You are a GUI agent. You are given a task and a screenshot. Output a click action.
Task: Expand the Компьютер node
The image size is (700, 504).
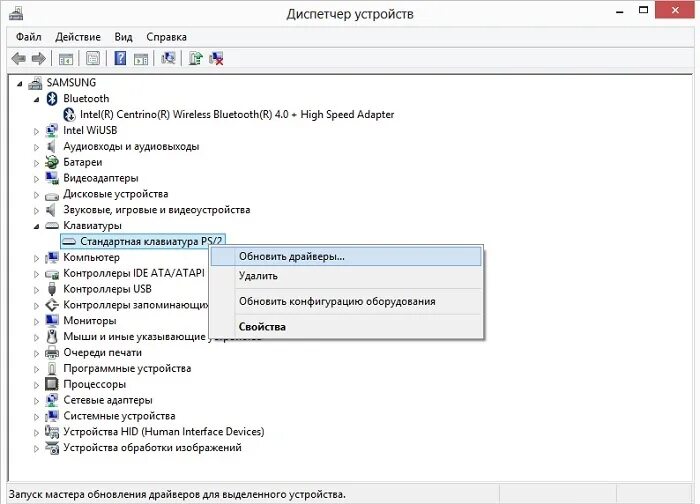37,258
